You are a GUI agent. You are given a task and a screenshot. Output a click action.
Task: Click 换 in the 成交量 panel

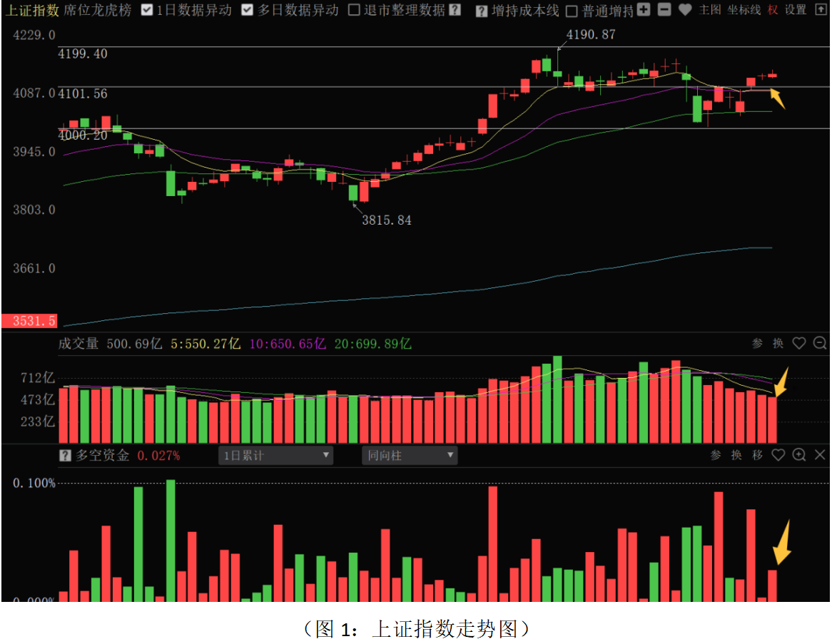coord(778,343)
